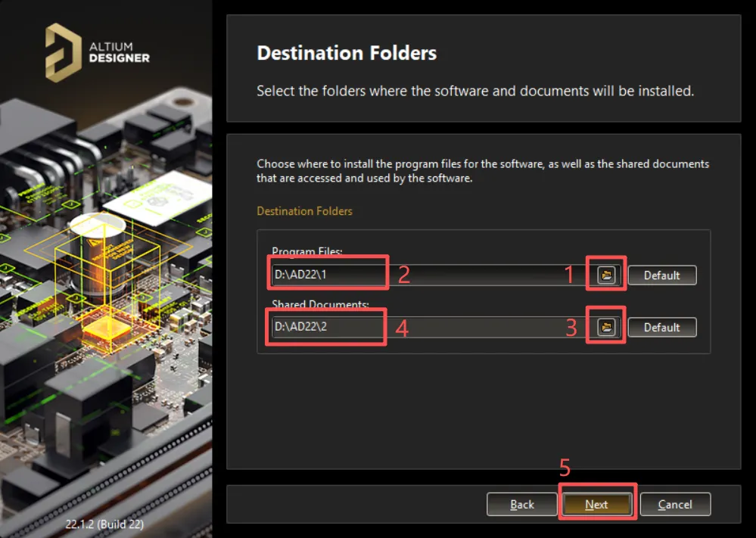
Task: Browse for the Shared Documents folder
Action: 606,327
